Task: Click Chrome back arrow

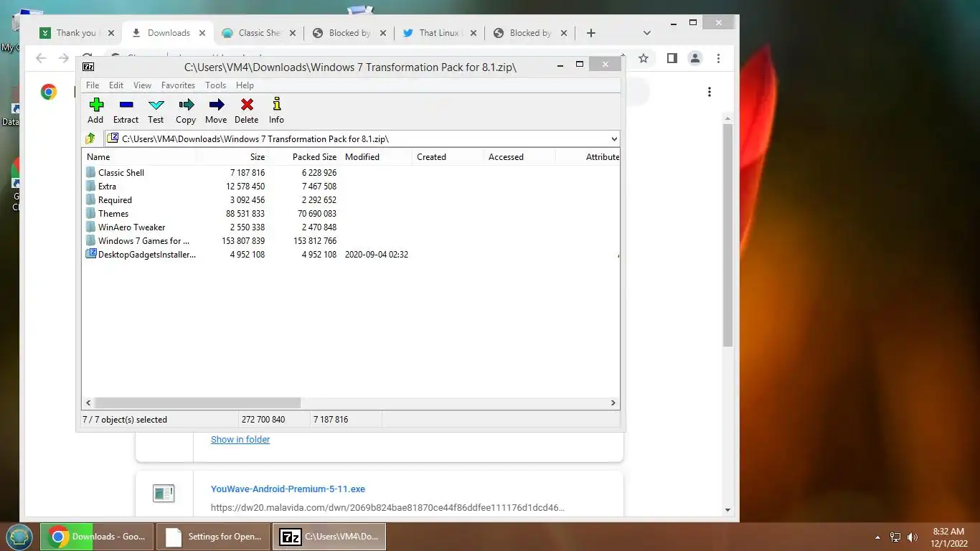Action: [x=41, y=58]
